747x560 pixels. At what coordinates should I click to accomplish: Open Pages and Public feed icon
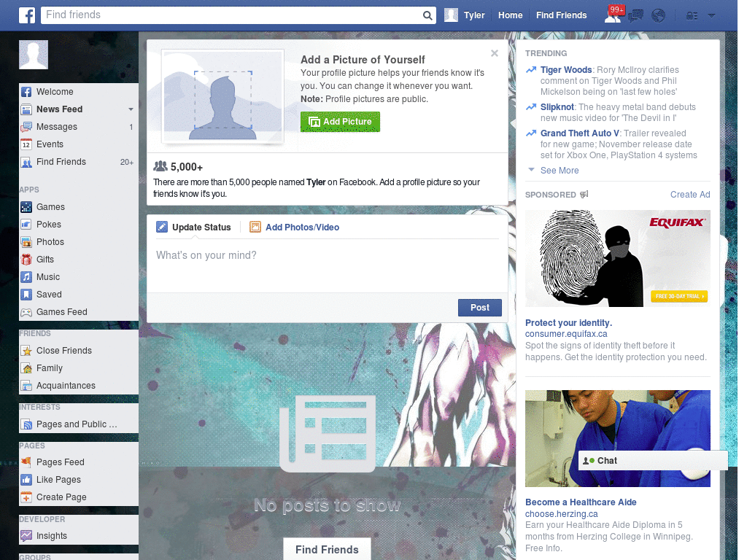tap(26, 424)
